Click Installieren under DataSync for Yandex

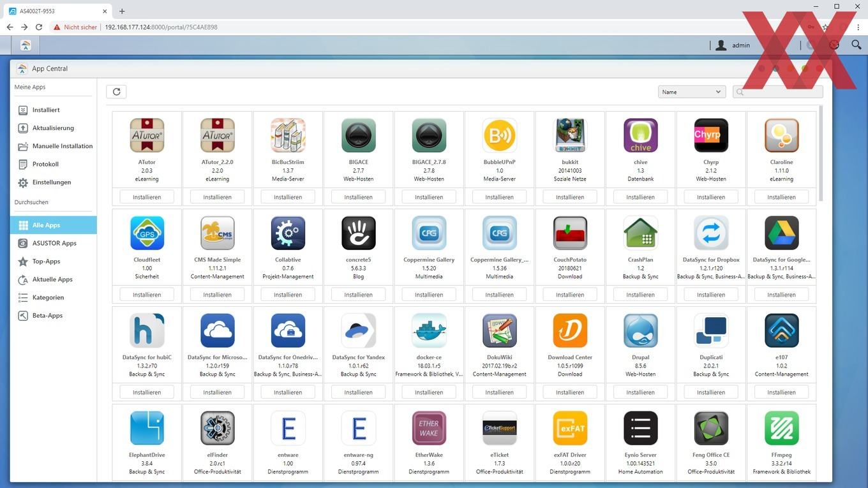pyautogui.click(x=359, y=392)
